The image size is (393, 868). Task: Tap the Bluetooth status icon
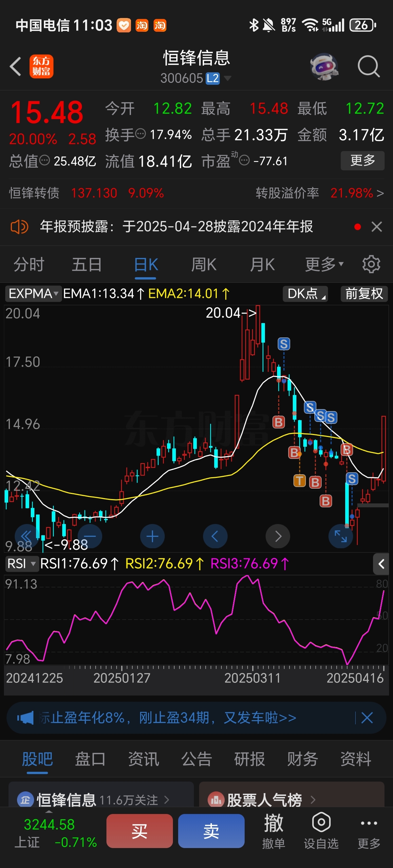(253, 25)
